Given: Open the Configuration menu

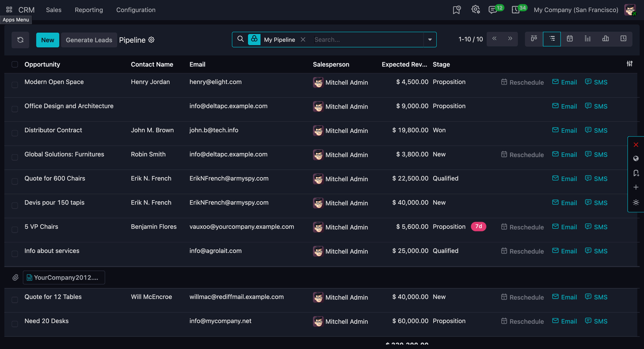Looking at the screenshot, I should click(136, 10).
